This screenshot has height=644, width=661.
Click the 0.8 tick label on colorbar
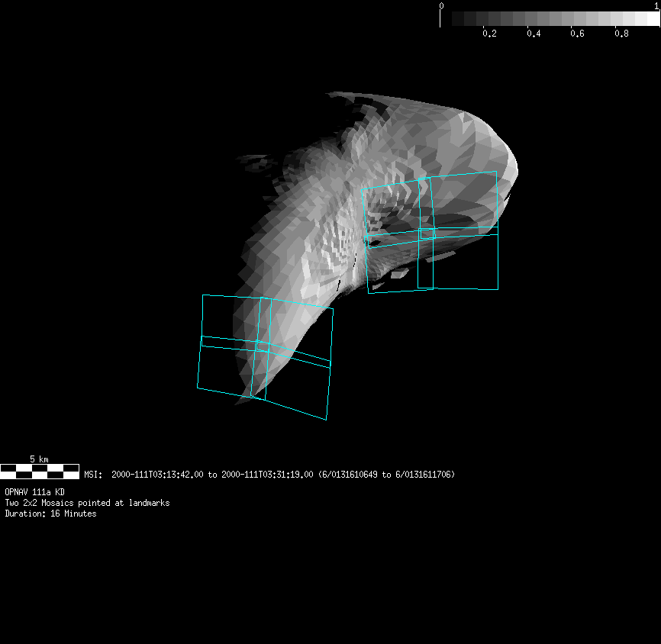[x=622, y=34]
